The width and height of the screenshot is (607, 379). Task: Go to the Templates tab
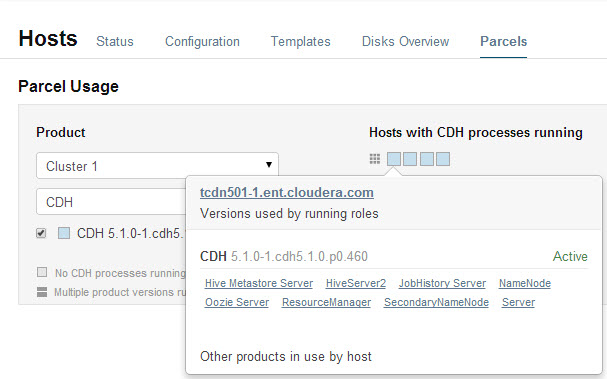[x=300, y=41]
